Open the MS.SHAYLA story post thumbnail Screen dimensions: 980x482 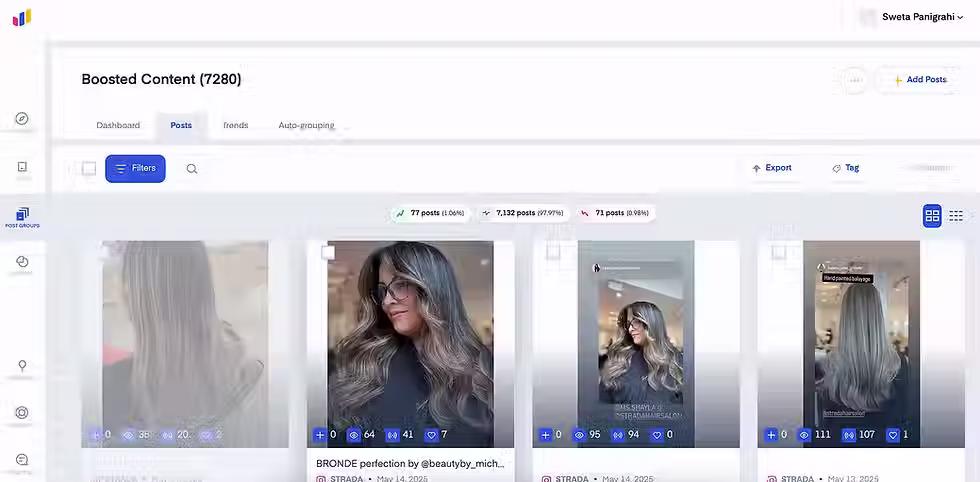point(636,344)
